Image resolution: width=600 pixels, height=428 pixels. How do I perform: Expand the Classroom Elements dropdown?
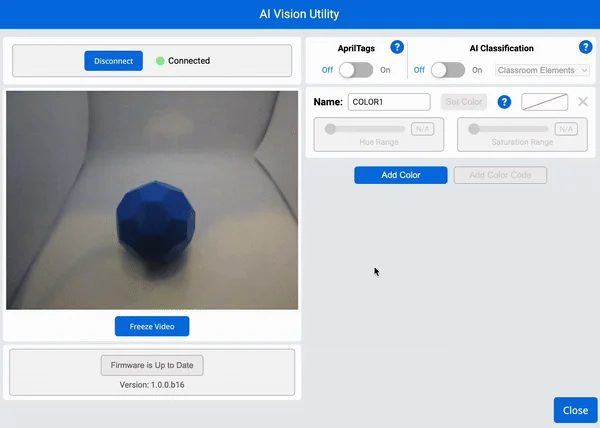[543, 70]
